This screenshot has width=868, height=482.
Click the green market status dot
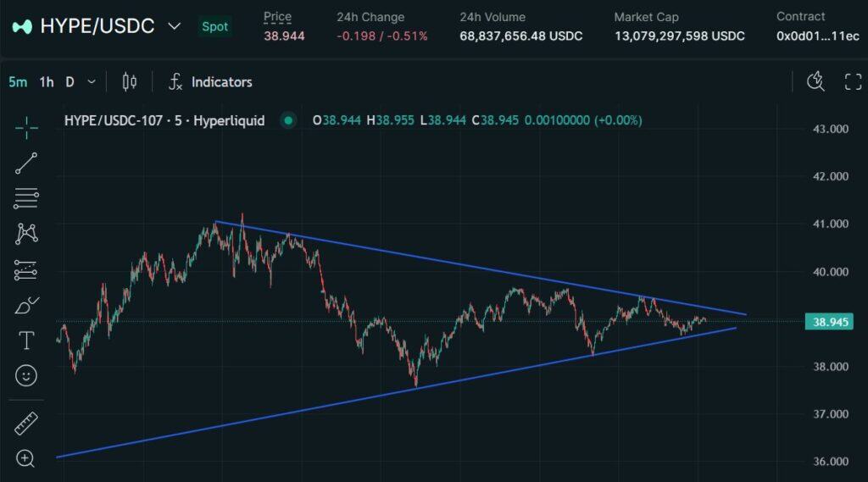click(288, 120)
